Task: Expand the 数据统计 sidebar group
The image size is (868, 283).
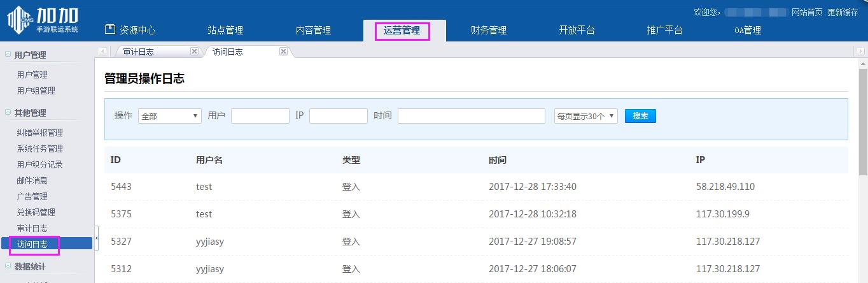Action: tap(8, 266)
